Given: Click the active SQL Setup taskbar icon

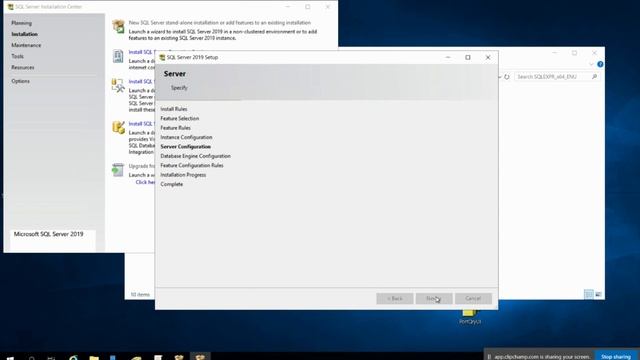Looking at the screenshot, I should 200,357.
